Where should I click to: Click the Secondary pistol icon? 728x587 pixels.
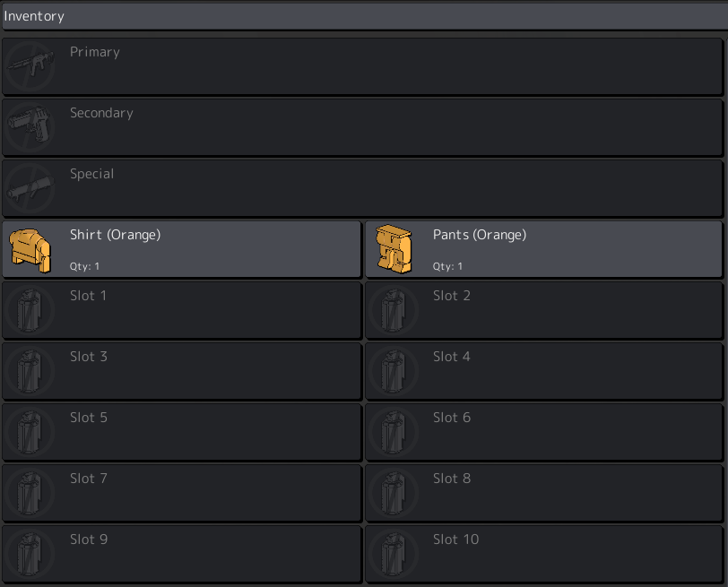pos(30,127)
